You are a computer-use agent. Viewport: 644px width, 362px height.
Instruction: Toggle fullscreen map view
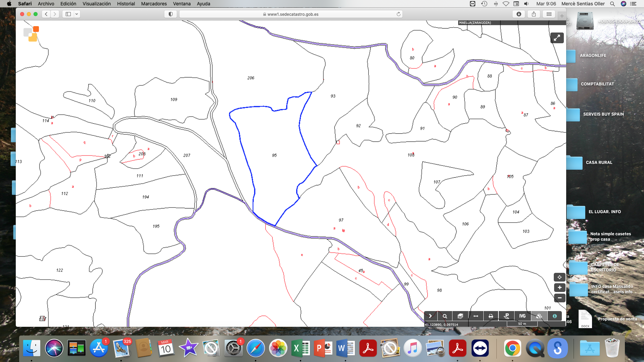point(557,38)
